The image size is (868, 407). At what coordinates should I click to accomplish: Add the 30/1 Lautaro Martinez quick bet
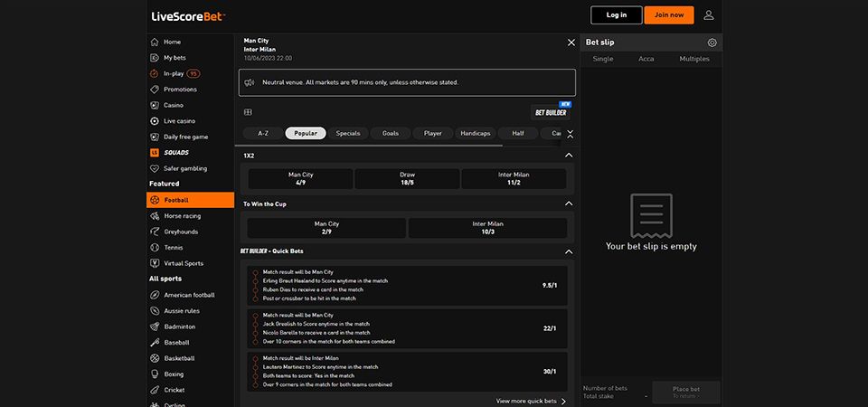pos(408,372)
